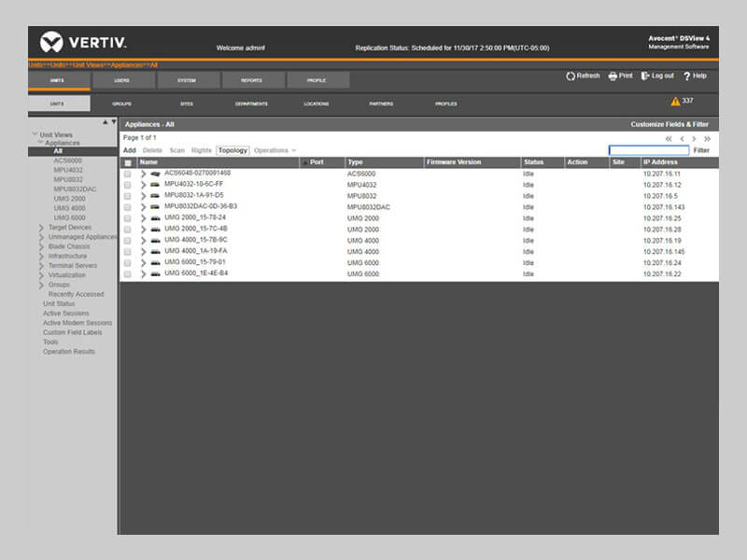Click the Print icon
The height and width of the screenshot is (560, 747).
pos(613,77)
